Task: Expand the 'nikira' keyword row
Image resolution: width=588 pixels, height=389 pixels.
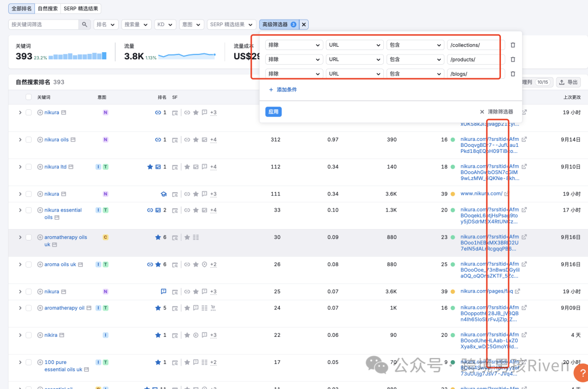Action: (x=20, y=335)
